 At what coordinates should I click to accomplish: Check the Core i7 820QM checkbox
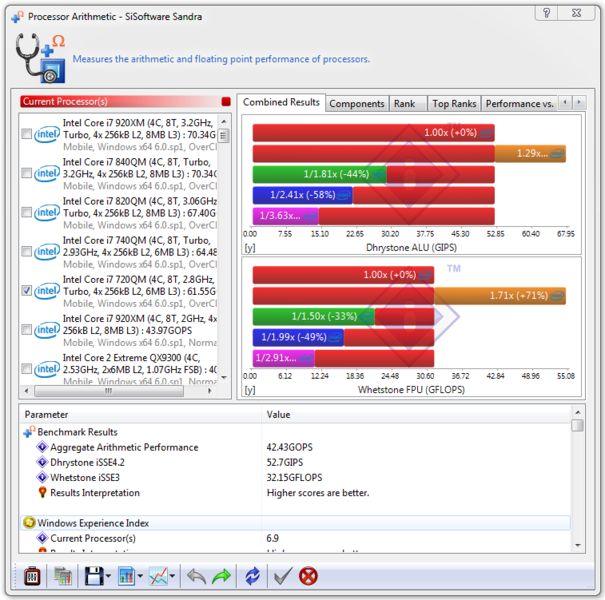click(26, 212)
